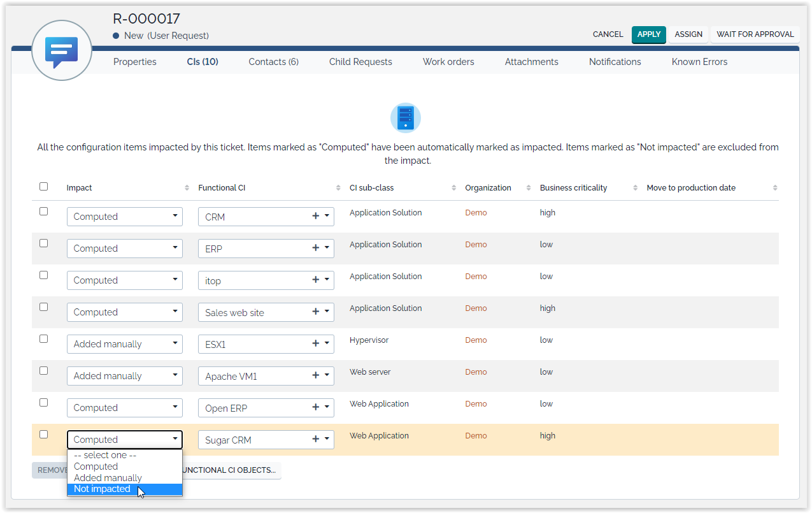Check the checkbox on the Apache VM1 row
This screenshot has height=513, width=812.
(43, 370)
